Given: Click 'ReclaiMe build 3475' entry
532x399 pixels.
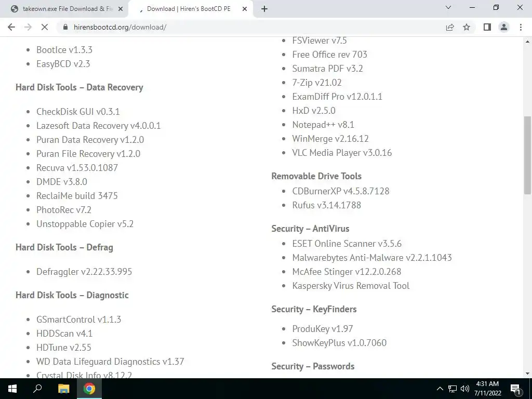Looking at the screenshot, I should [x=77, y=196].
